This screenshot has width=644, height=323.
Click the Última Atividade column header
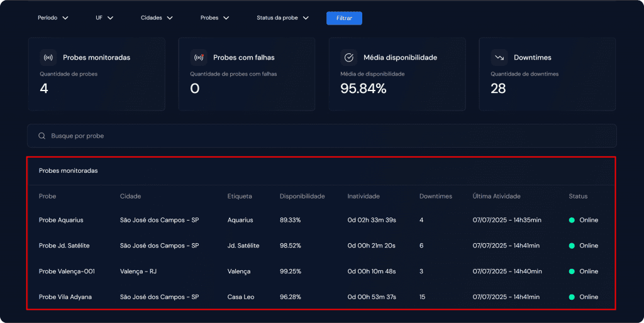pos(497,196)
